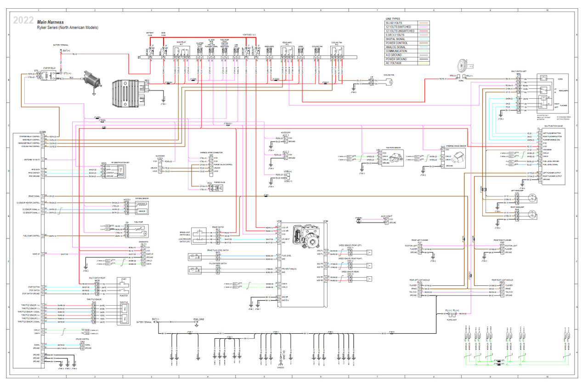Click the cooling fan motor symbol
588x387 pixels.
pyautogui.click(x=390, y=82)
